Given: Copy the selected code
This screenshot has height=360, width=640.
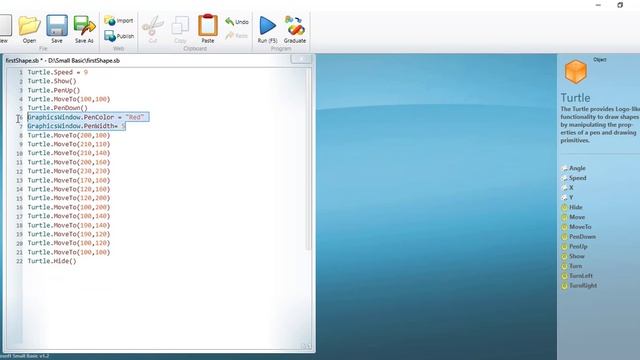Looking at the screenshot, I should click(180, 29).
